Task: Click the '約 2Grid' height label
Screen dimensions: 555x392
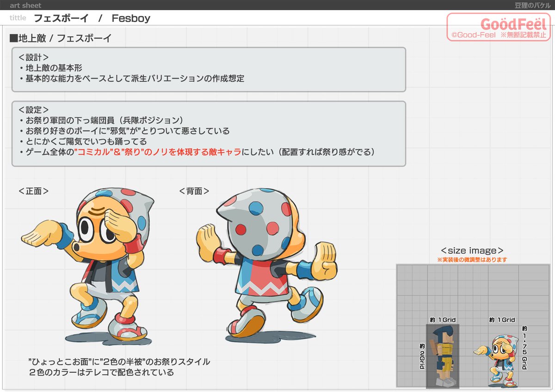Action: pos(422,356)
